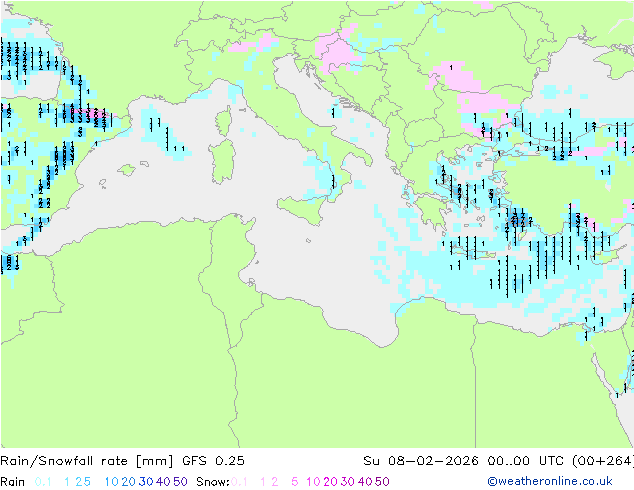The height and width of the screenshot is (490, 634).
Task: Click the date 'Su 08-02-2026' text
Action: pyautogui.click(x=421, y=461)
